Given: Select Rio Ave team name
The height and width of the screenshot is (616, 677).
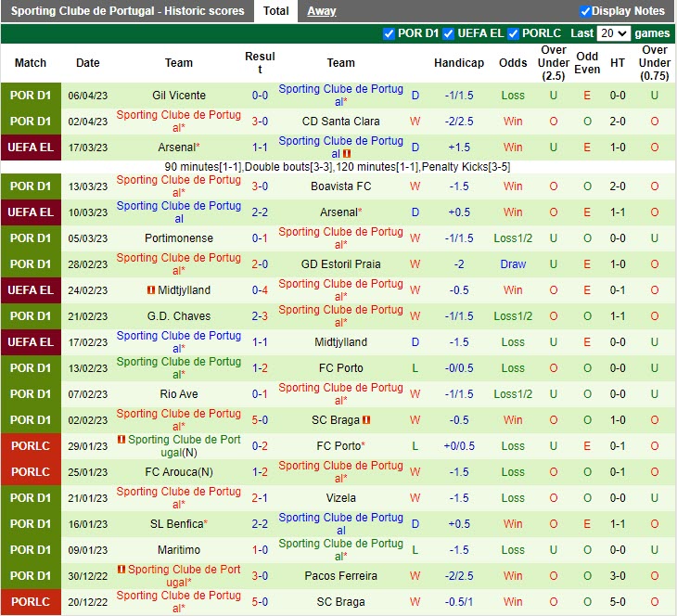Looking at the screenshot, I should (179, 394).
